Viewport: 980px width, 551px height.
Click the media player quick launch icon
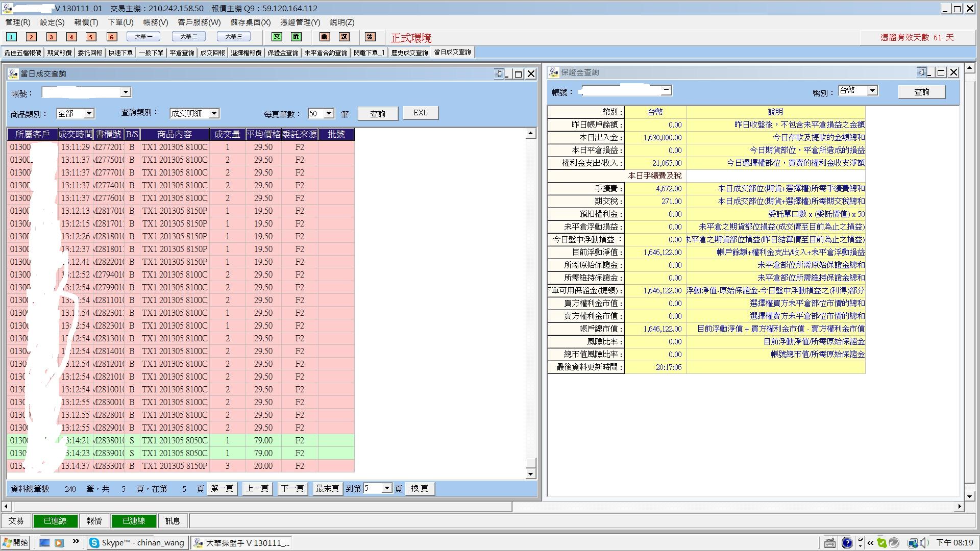pos(59,543)
